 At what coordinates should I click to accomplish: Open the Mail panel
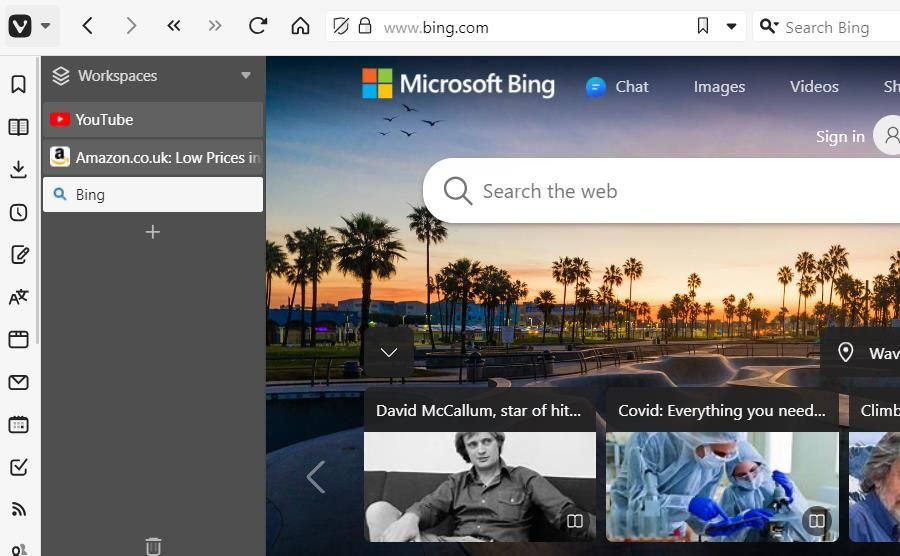click(x=18, y=382)
